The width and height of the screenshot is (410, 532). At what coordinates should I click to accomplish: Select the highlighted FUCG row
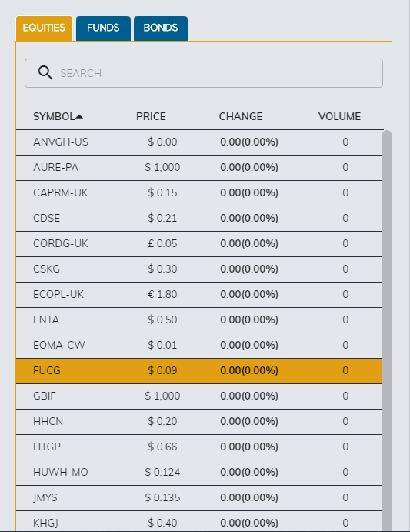199,371
